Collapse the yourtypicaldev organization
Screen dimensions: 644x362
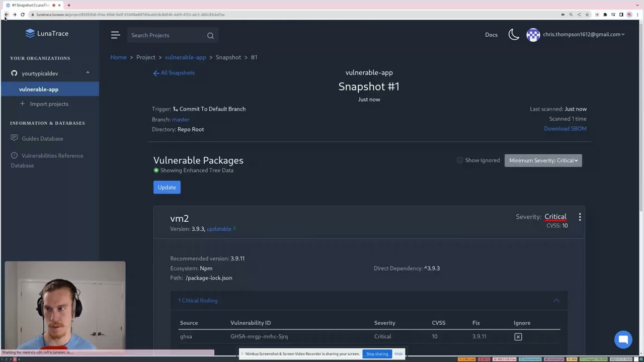[88, 73]
